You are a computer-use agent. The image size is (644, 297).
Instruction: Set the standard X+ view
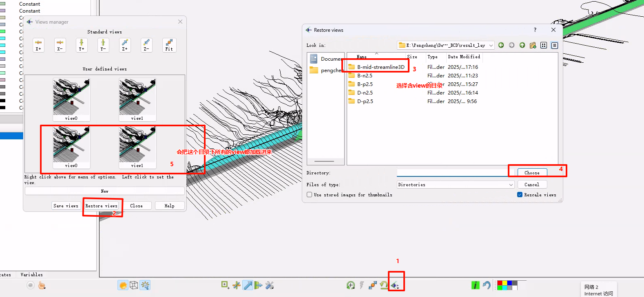[x=38, y=45]
